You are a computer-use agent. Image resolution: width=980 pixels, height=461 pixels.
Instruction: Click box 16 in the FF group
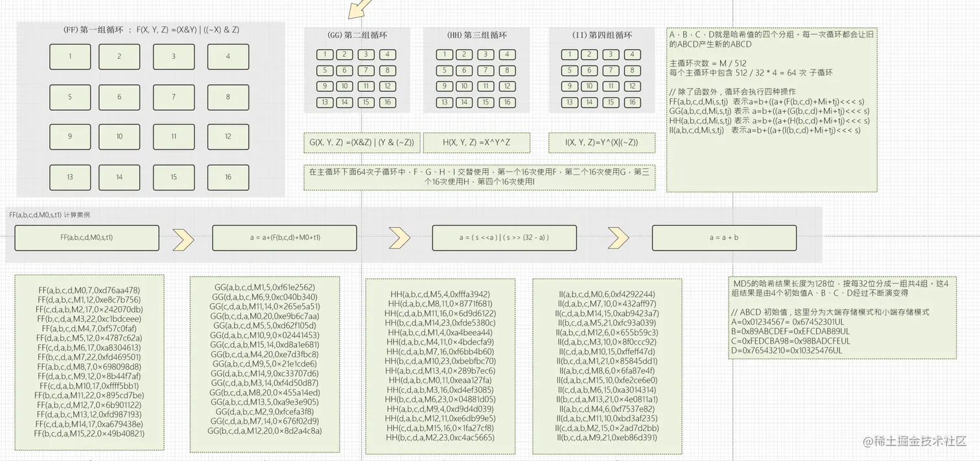pyautogui.click(x=228, y=177)
